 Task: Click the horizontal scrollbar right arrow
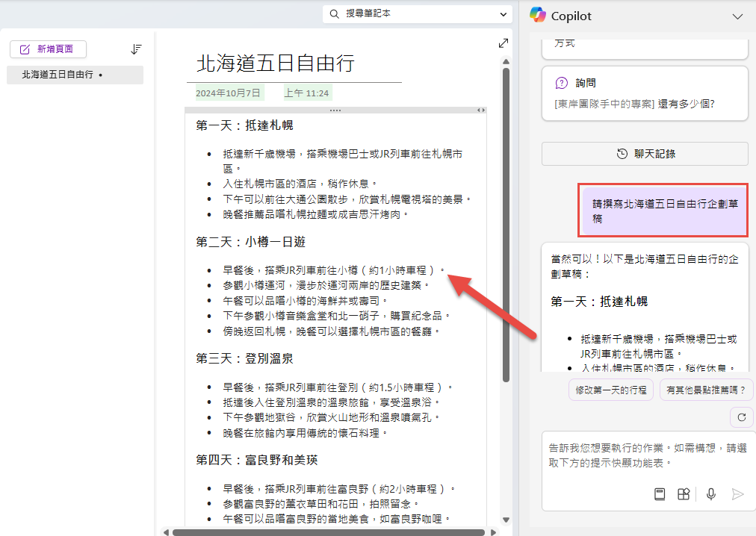pos(493,532)
